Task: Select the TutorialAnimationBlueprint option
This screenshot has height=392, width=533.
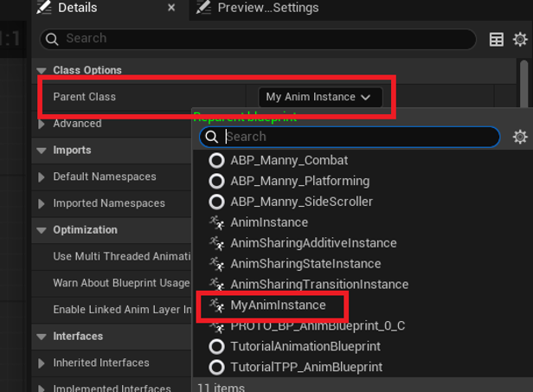Action: click(x=295, y=346)
